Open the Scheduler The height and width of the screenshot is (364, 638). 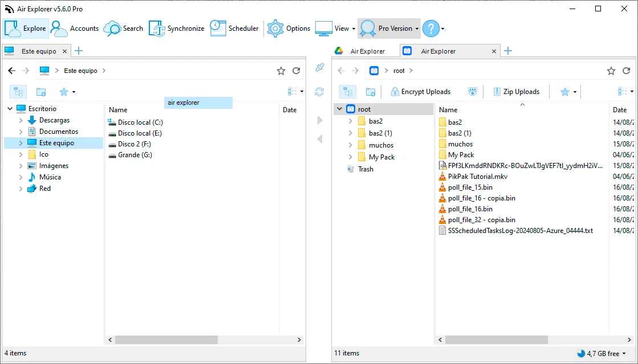point(234,28)
